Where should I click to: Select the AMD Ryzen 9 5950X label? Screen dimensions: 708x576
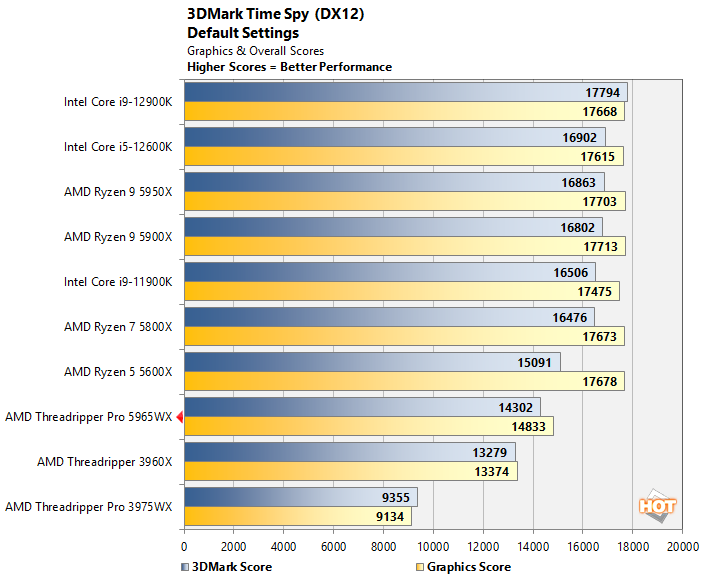(x=118, y=192)
